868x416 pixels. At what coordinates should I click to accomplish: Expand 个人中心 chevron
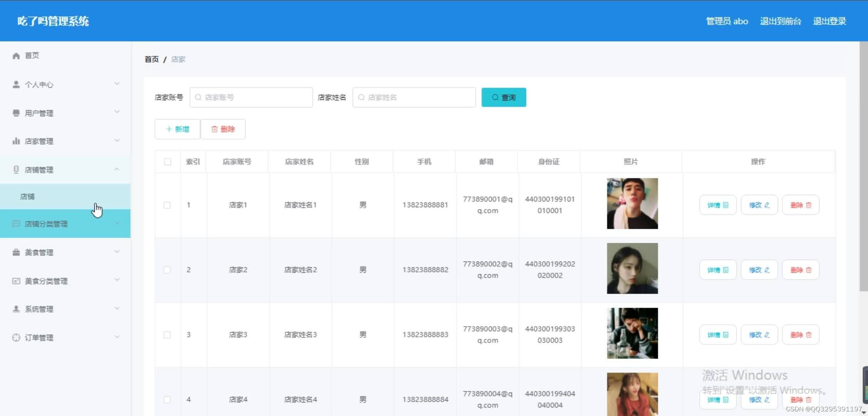click(117, 84)
